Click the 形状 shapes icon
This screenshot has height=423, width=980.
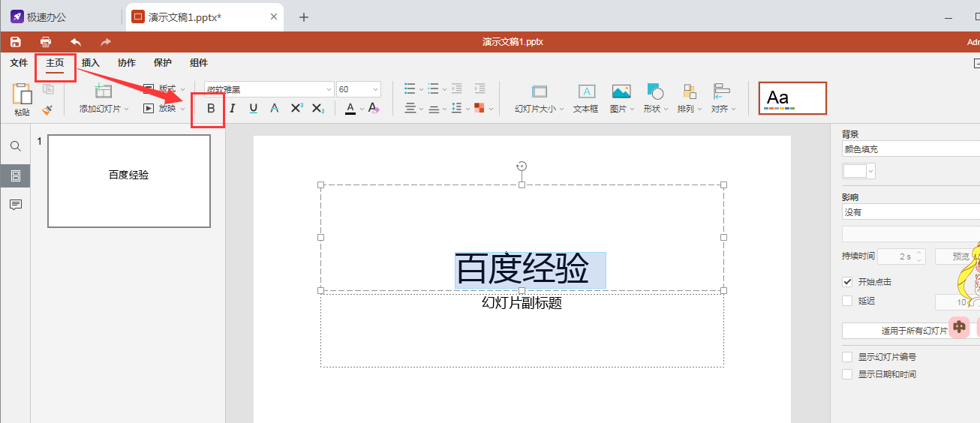pyautogui.click(x=654, y=91)
